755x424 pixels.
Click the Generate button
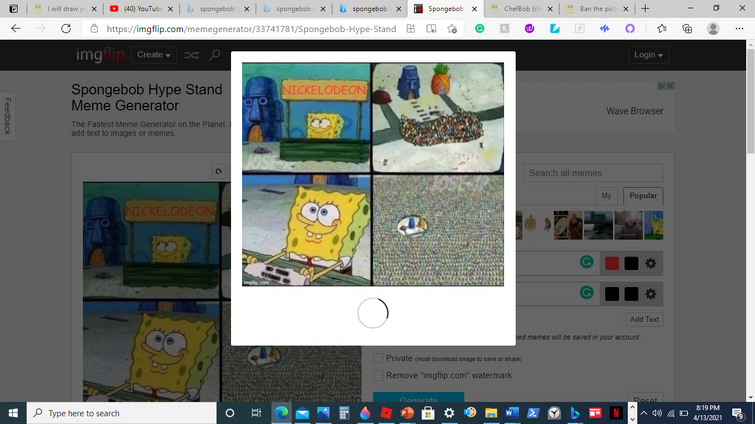pos(418,398)
